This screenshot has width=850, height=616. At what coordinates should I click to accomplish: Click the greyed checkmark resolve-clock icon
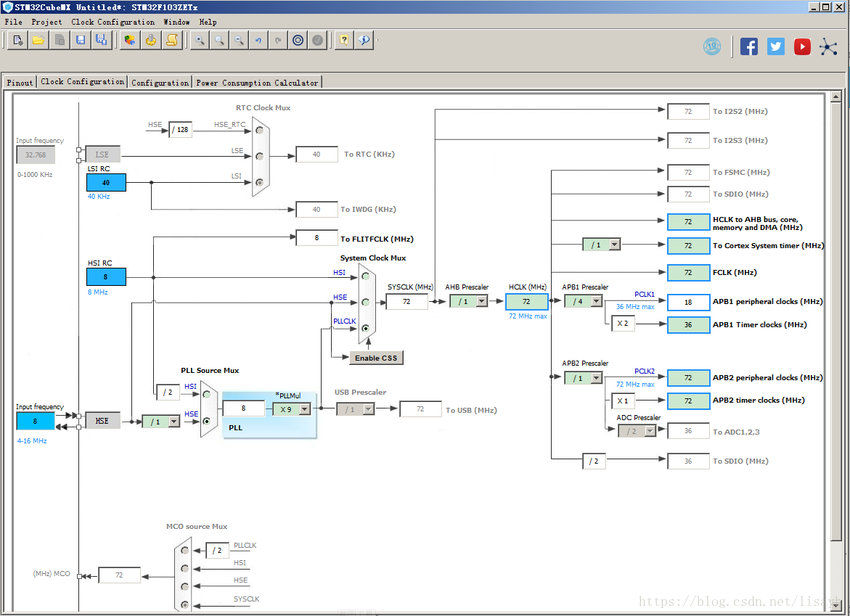[318, 40]
